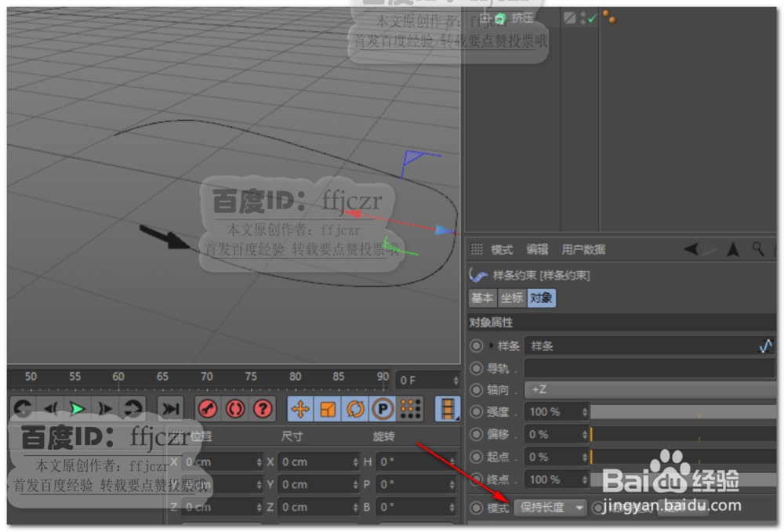Toggle position keyframing move-arrows icon
784x532 pixels.
tap(300, 409)
